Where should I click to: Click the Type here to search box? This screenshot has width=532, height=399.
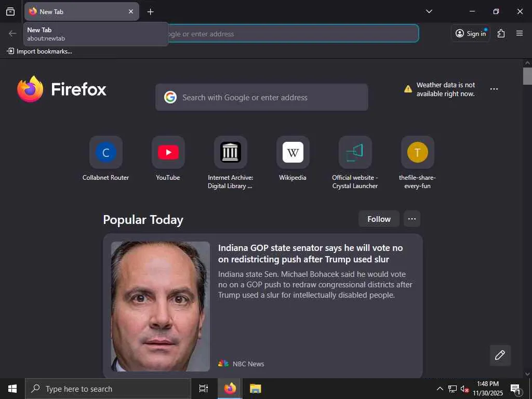[x=108, y=389]
